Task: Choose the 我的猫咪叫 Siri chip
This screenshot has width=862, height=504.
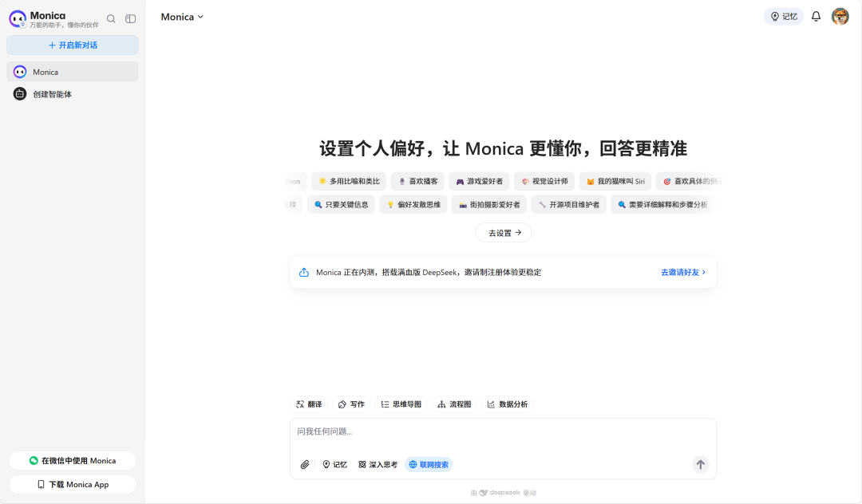Action: click(615, 181)
